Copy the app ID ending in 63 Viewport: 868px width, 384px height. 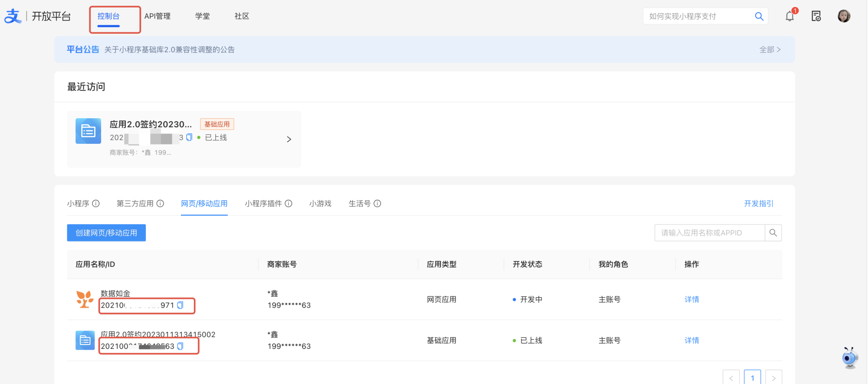coord(181,346)
